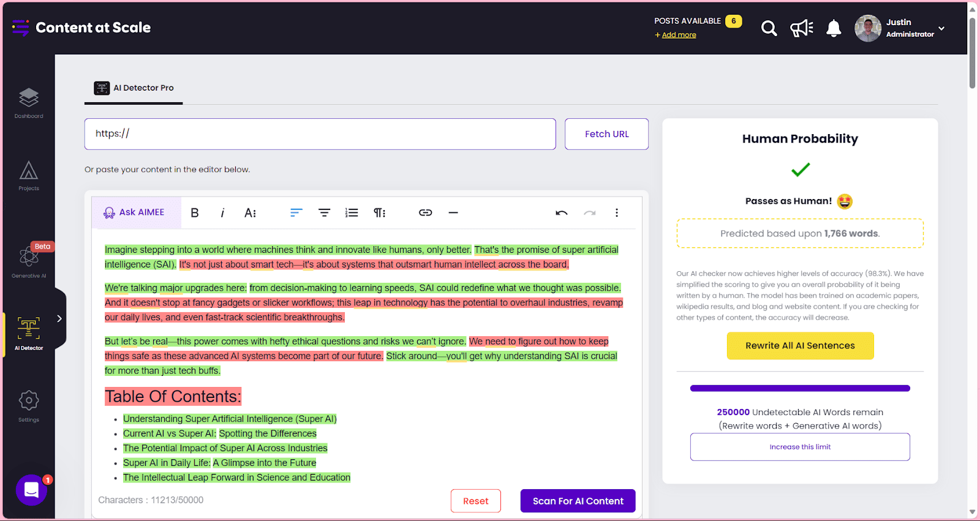This screenshot has height=521, width=980.
Task: Click 'Predicted based upon 1,766 words' box
Action: point(800,233)
